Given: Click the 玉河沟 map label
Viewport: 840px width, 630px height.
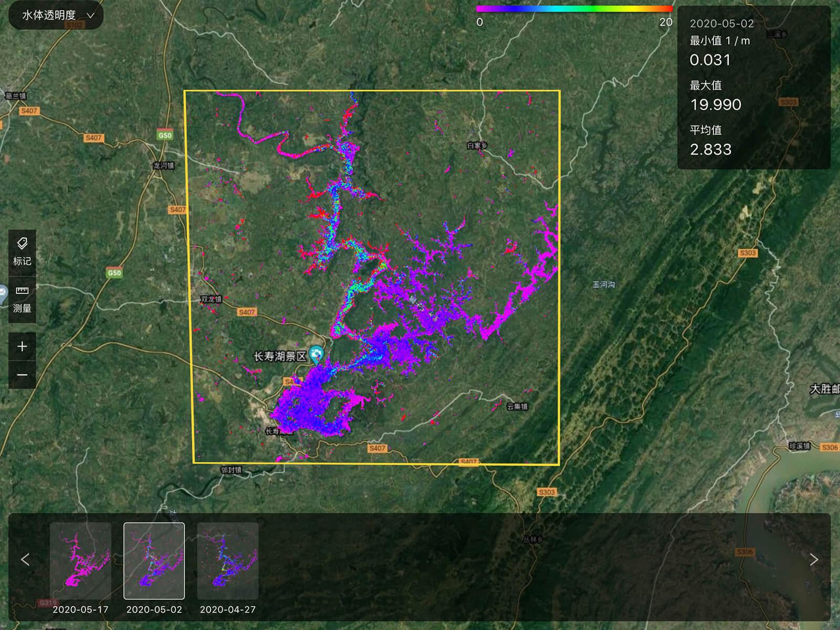Looking at the screenshot, I should (604, 285).
